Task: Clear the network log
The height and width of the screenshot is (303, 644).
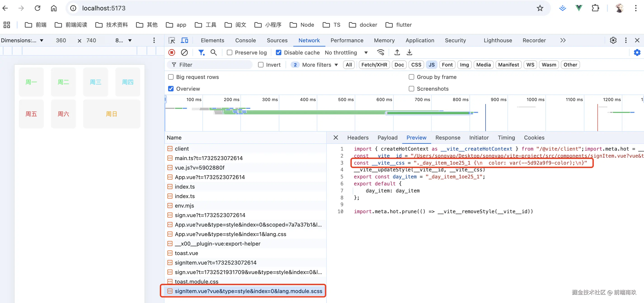Action: coord(184,52)
